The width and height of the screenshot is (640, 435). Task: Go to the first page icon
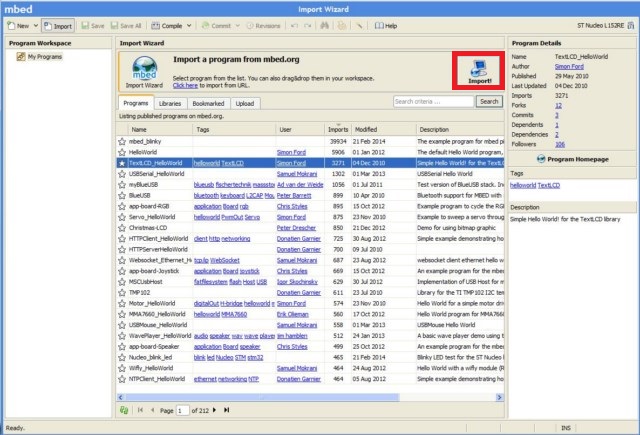pyautogui.click(x=140, y=410)
